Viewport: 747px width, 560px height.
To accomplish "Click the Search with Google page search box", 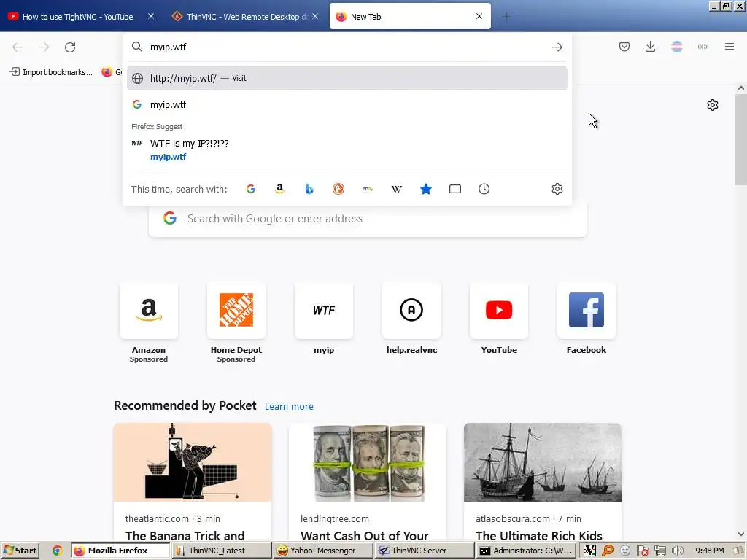I will tap(368, 219).
